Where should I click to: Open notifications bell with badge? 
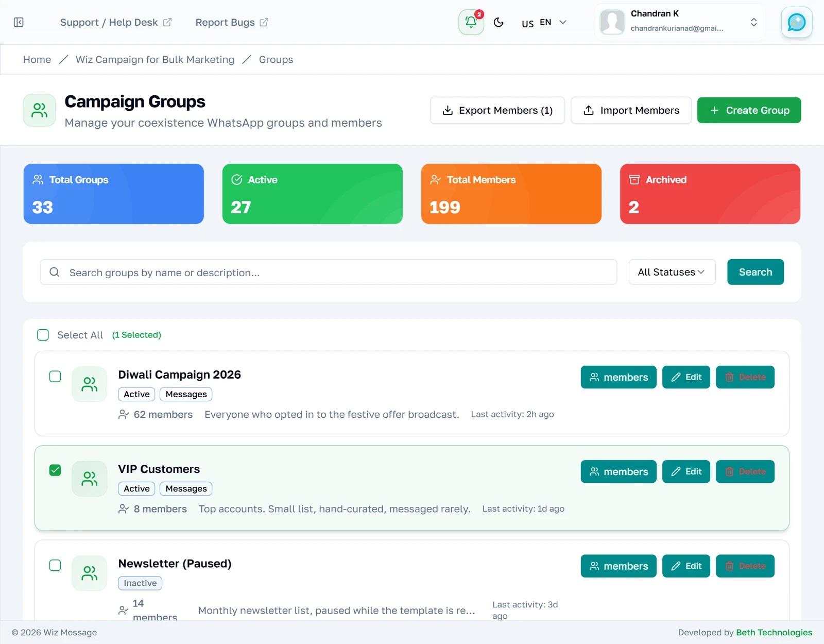(x=471, y=22)
